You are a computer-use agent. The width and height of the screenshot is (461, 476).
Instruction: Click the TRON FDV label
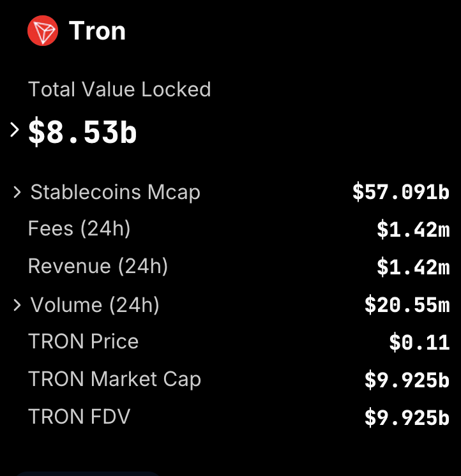click(79, 417)
